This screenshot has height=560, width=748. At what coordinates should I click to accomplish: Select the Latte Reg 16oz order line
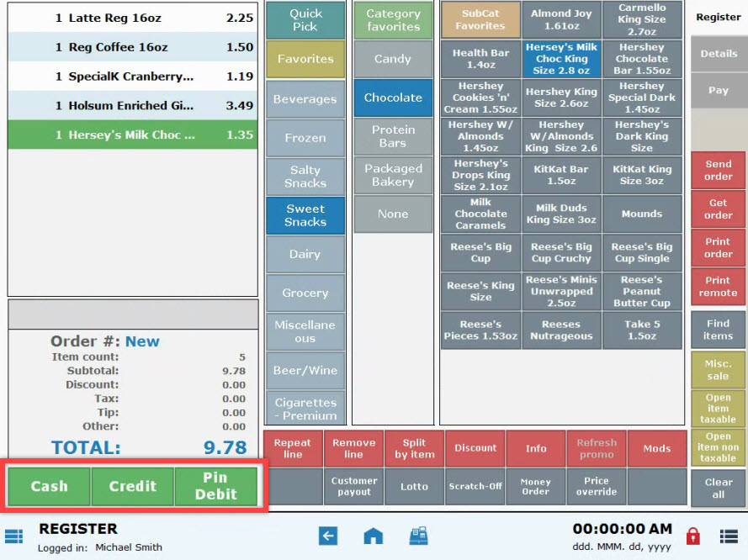point(132,18)
